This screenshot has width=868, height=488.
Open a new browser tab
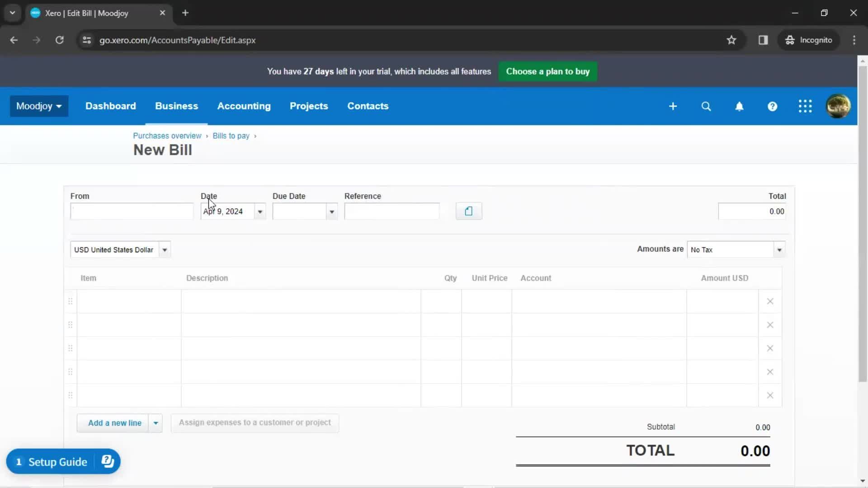(185, 13)
